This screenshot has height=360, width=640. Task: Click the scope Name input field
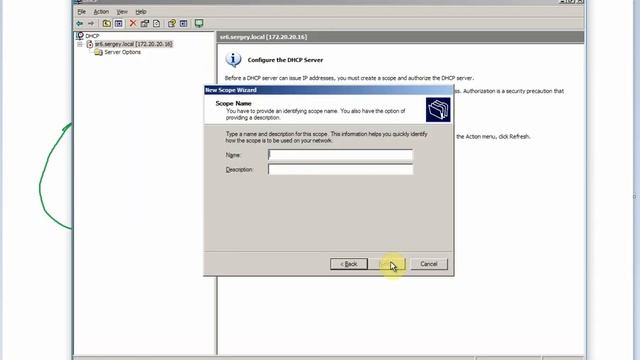340,155
